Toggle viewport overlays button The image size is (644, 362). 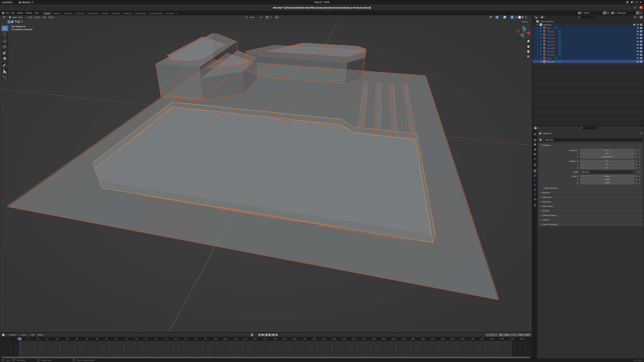tap(505, 17)
